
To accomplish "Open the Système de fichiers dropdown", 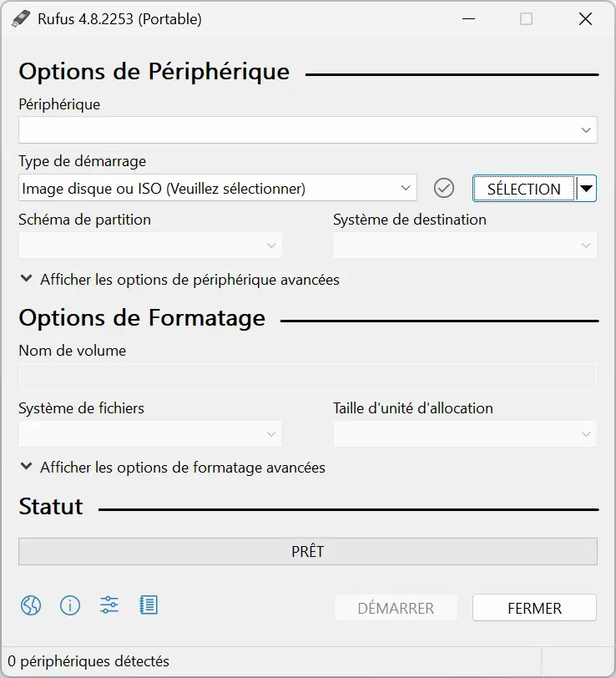I will click(150, 433).
